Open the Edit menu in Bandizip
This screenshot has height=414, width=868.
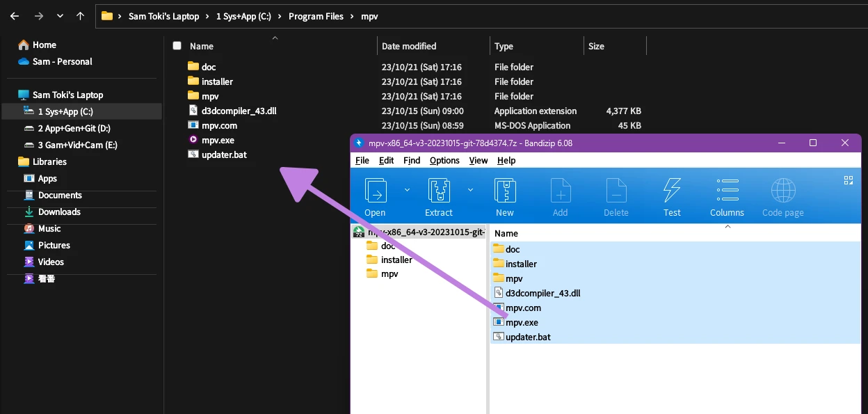(387, 160)
